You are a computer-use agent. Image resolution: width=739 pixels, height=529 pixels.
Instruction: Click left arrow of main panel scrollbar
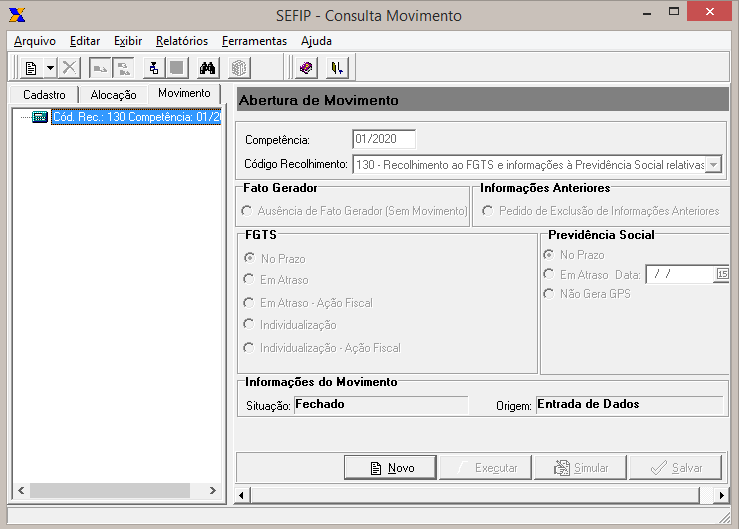pos(242,495)
